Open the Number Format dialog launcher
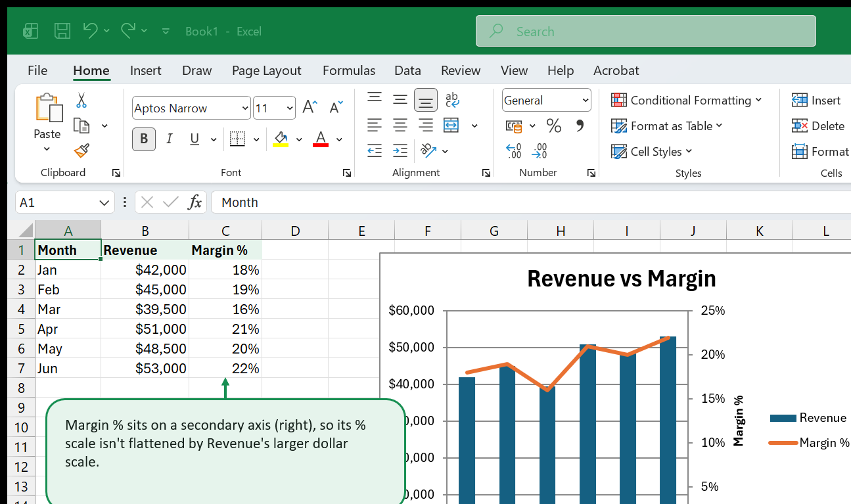Image resolution: width=851 pixels, height=504 pixels. click(x=591, y=173)
